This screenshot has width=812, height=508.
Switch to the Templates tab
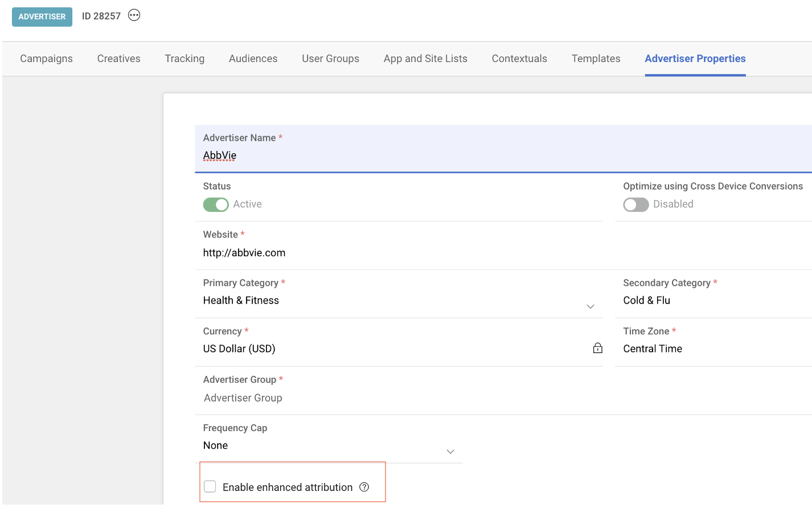596,59
